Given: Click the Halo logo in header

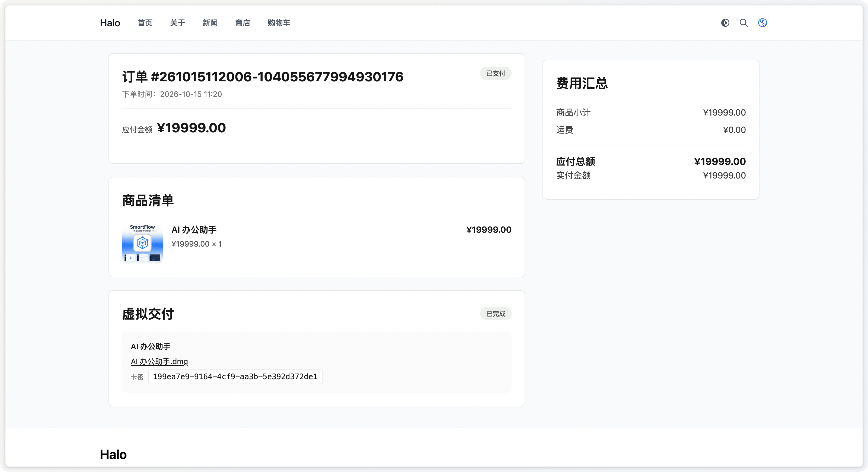Looking at the screenshot, I should tap(110, 23).
